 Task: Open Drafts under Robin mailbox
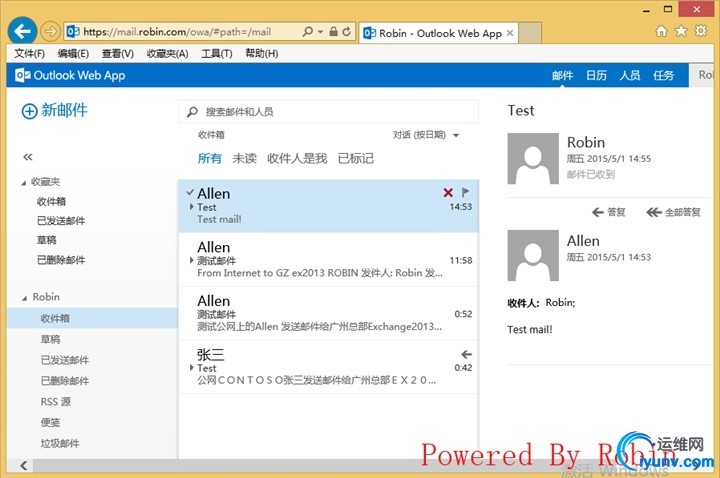51,339
